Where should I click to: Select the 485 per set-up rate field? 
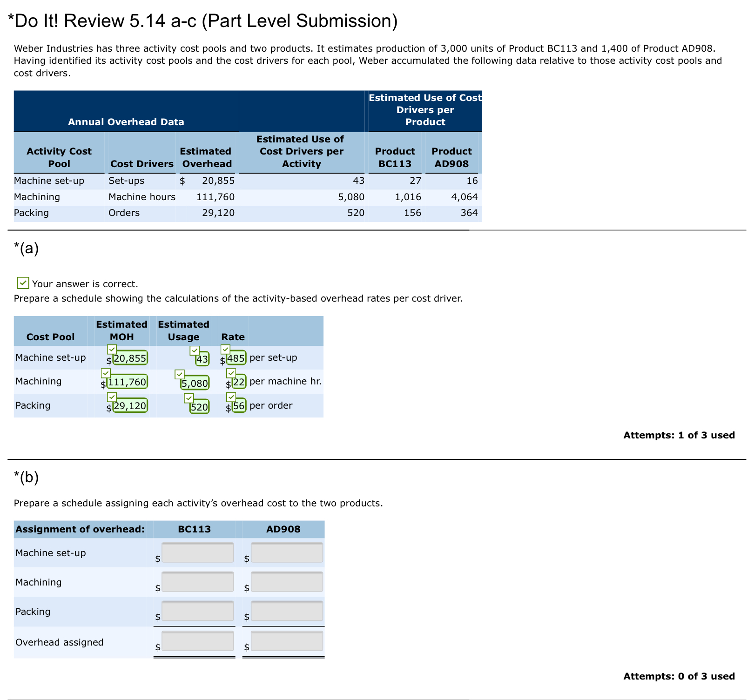236,358
